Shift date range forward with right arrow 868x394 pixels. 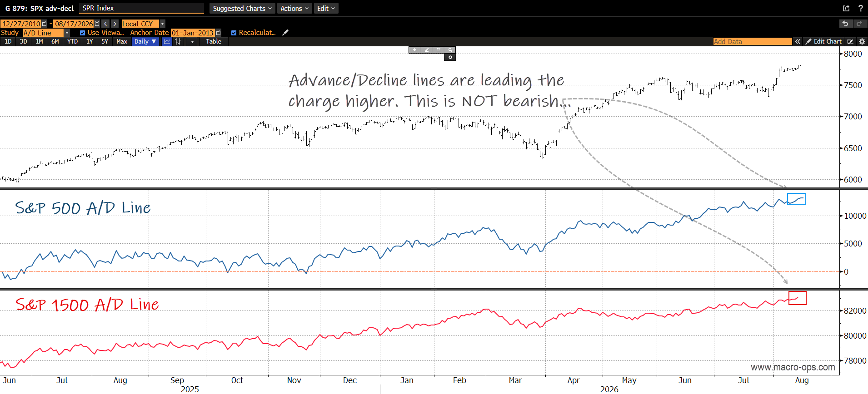coord(115,24)
